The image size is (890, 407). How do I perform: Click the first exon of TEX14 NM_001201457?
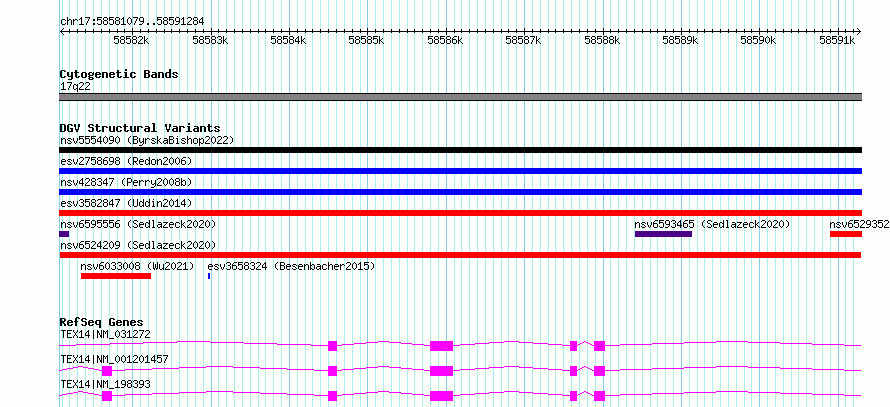107,371
